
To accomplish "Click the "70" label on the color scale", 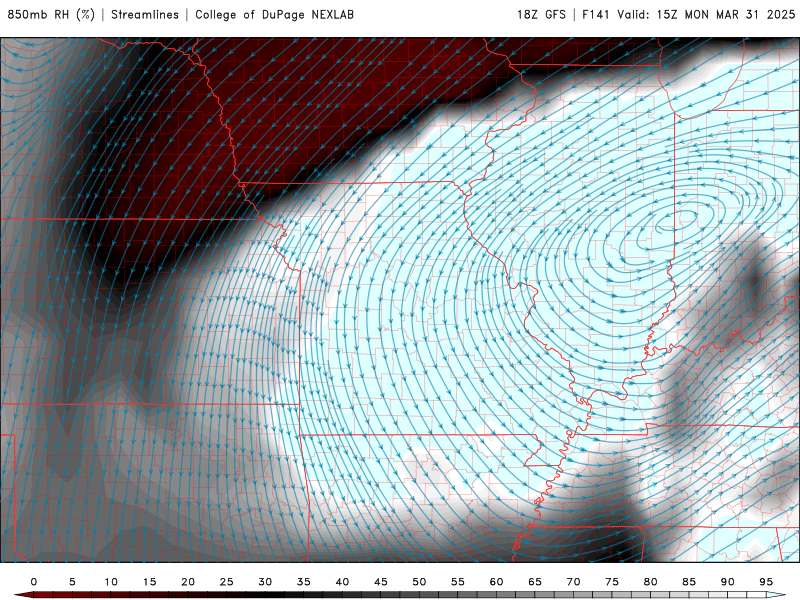I will [573, 582].
